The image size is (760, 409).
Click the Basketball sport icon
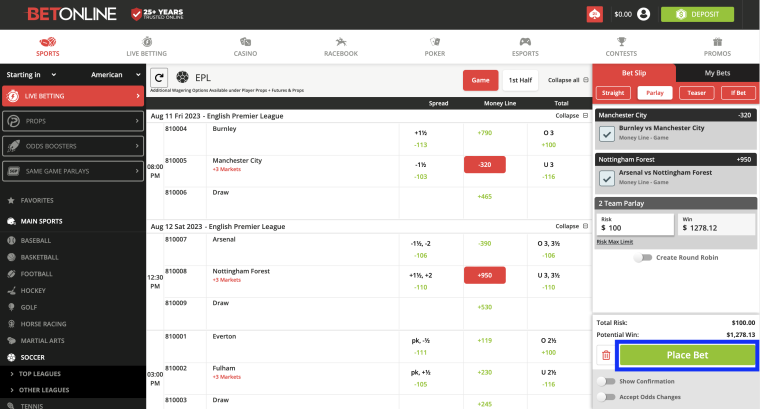click(x=11, y=257)
